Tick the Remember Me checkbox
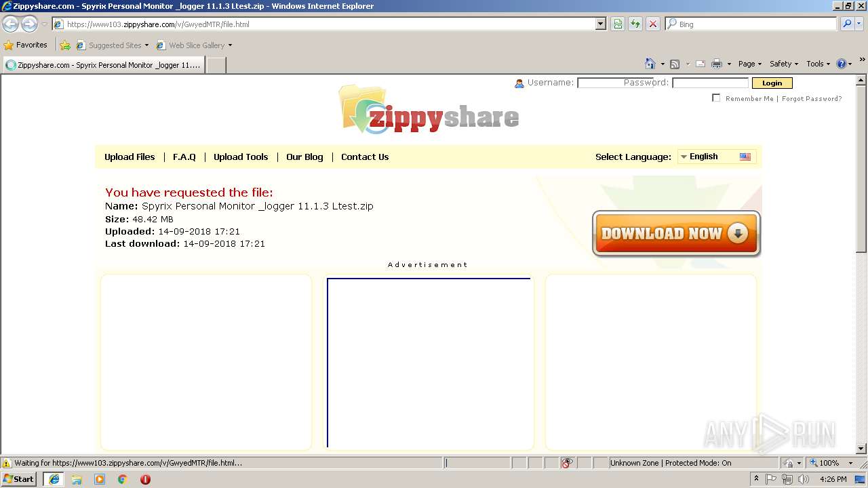Viewport: 868px width, 488px height. (716, 98)
